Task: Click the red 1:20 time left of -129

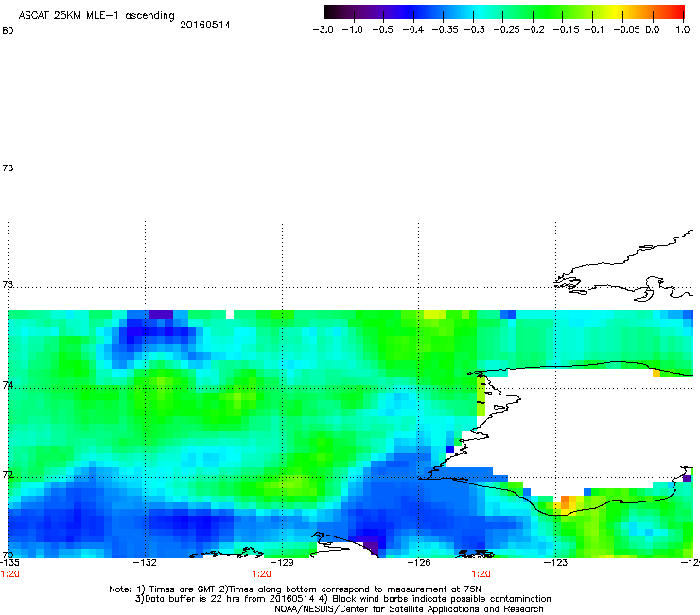Action: coord(262,574)
